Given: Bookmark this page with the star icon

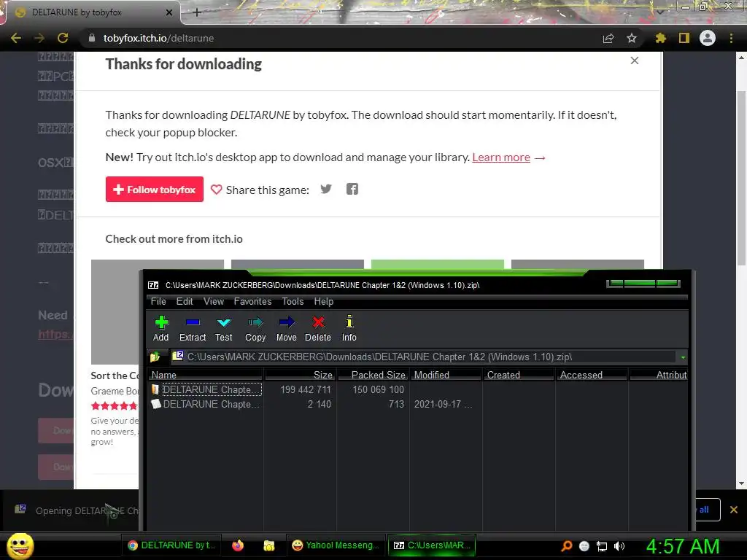Looking at the screenshot, I should [632, 38].
